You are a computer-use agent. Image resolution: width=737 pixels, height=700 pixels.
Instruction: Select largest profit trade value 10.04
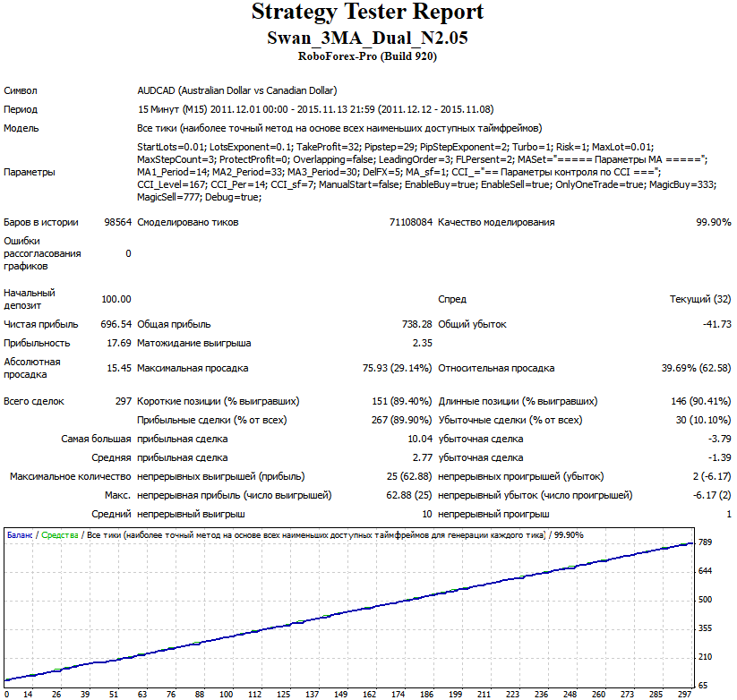coord(420,439)
